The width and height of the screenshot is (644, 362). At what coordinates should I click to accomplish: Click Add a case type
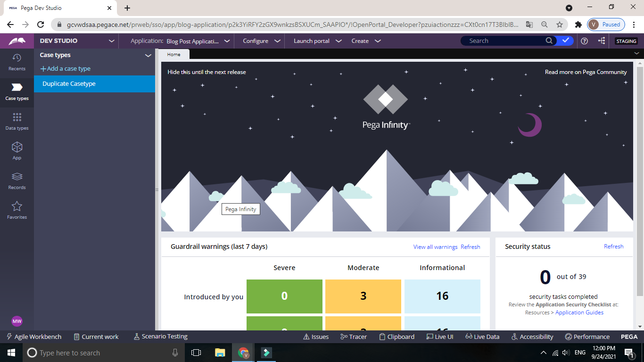(66, 68)
